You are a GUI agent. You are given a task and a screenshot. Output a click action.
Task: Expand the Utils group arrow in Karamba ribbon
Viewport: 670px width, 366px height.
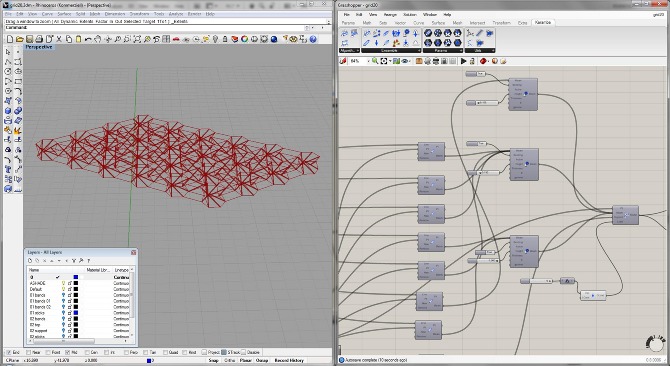pyautogui.click(x=493, y=50)
